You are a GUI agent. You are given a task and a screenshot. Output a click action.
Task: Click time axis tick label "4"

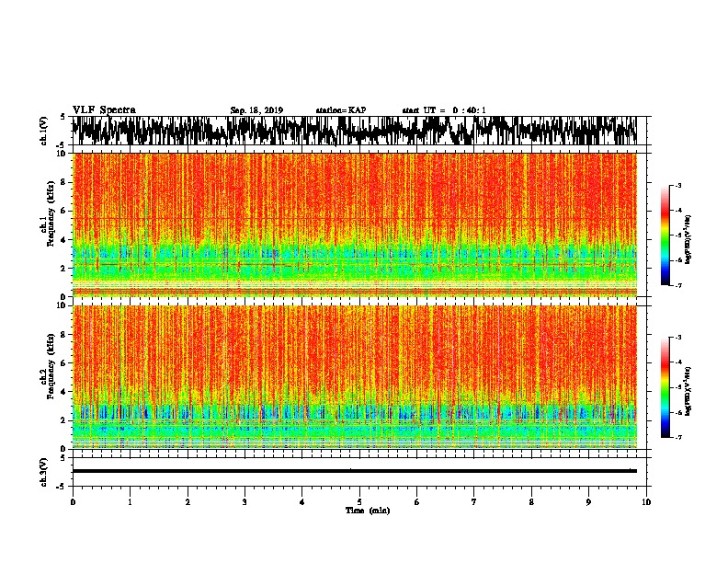pos(302,502)
